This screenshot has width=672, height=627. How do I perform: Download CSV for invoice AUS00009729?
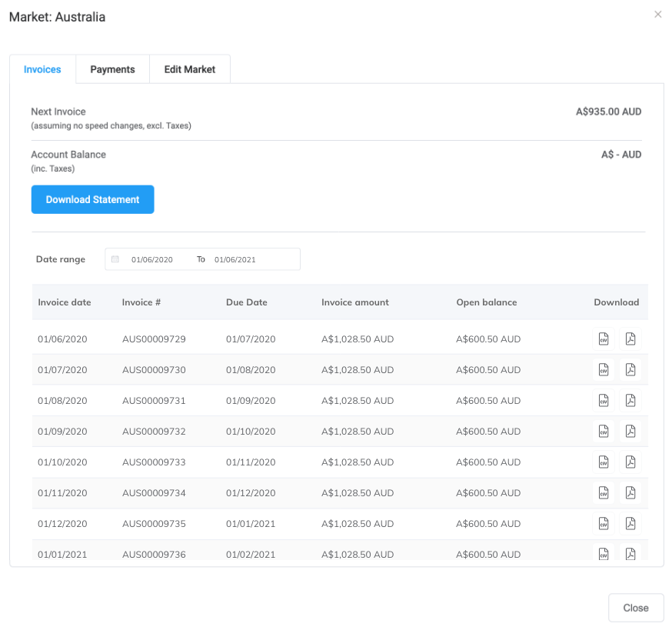click(x=604, y=339)
